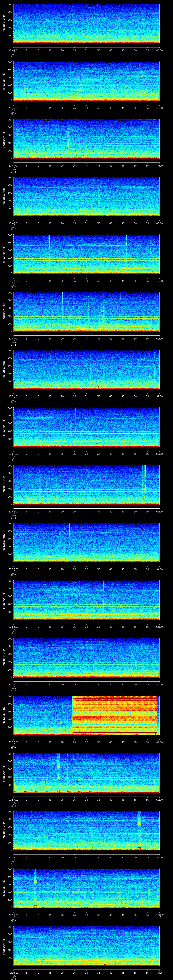The width and height of the screenshot is (173, 980).
Task: Open the spectrogram panel starting at 23:59:00
Action: 86,888
